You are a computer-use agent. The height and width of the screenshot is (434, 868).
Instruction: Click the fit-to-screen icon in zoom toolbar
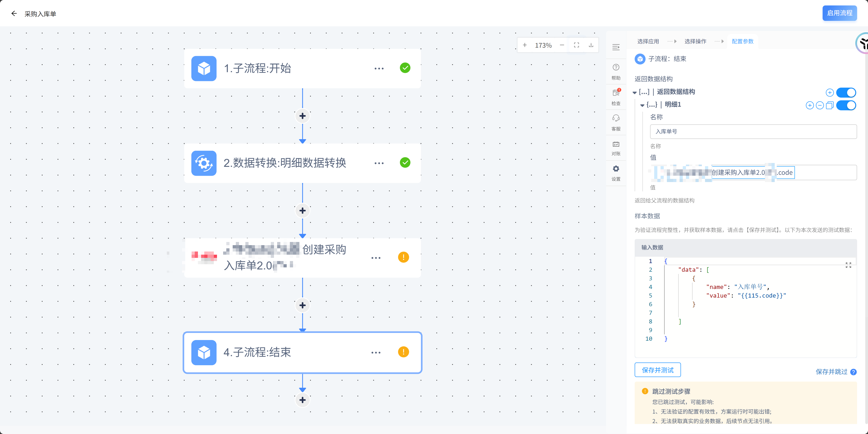[576, 45]
